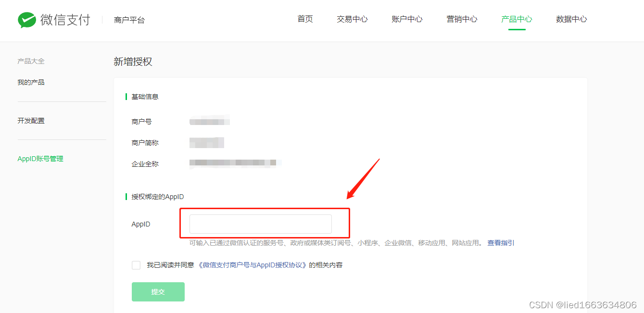Click the 商户号 label
This screenshot has height=313, width=644.
pos(141,122)
